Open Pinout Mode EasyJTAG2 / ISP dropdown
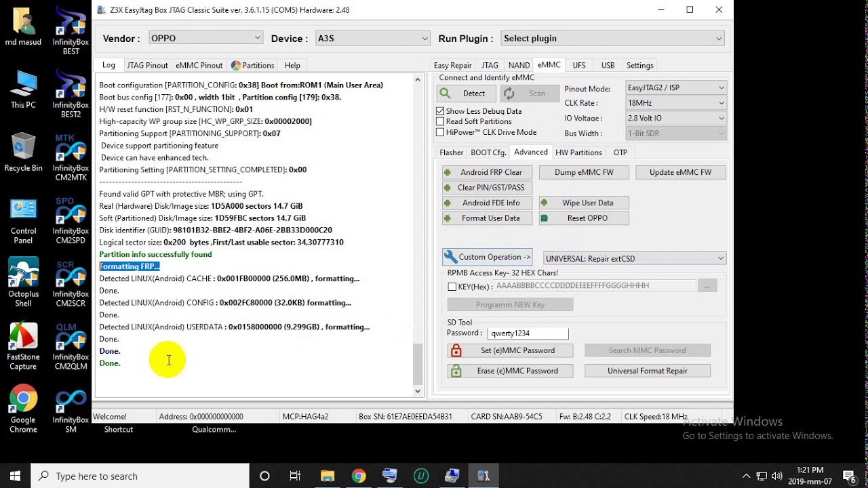 (675, 87)
